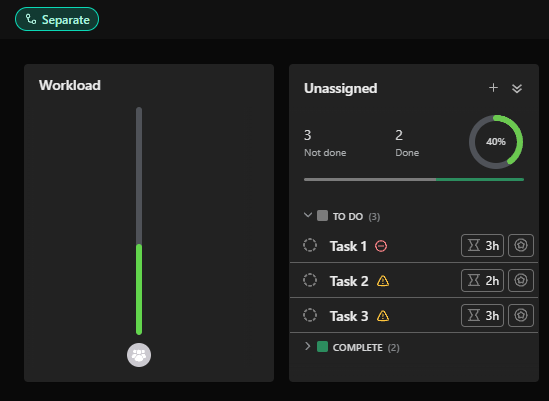Click the warning icon next to Task 2
This screenshot has height=401, width=549.
[x=383, y=281]
